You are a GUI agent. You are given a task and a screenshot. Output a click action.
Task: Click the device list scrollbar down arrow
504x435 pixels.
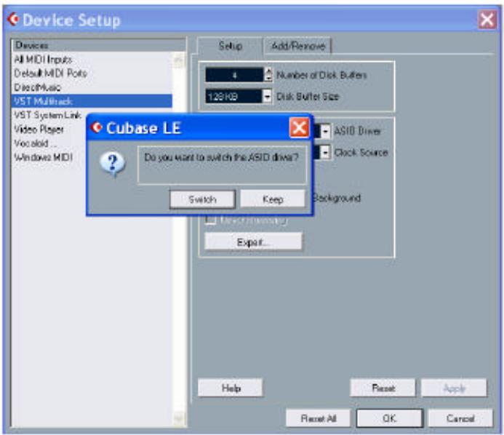pyautogui.click(x=179, y=418)
